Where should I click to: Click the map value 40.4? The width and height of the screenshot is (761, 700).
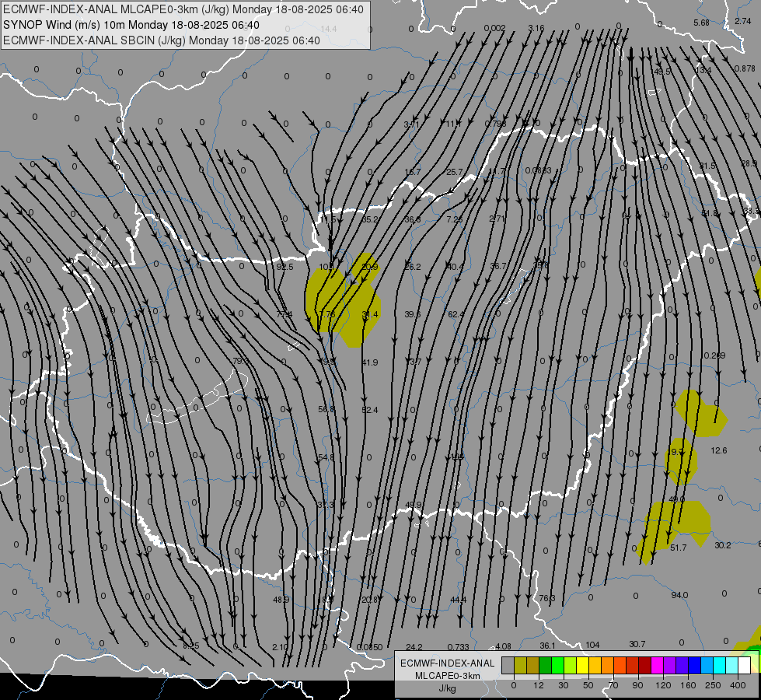tap(456, 267)
